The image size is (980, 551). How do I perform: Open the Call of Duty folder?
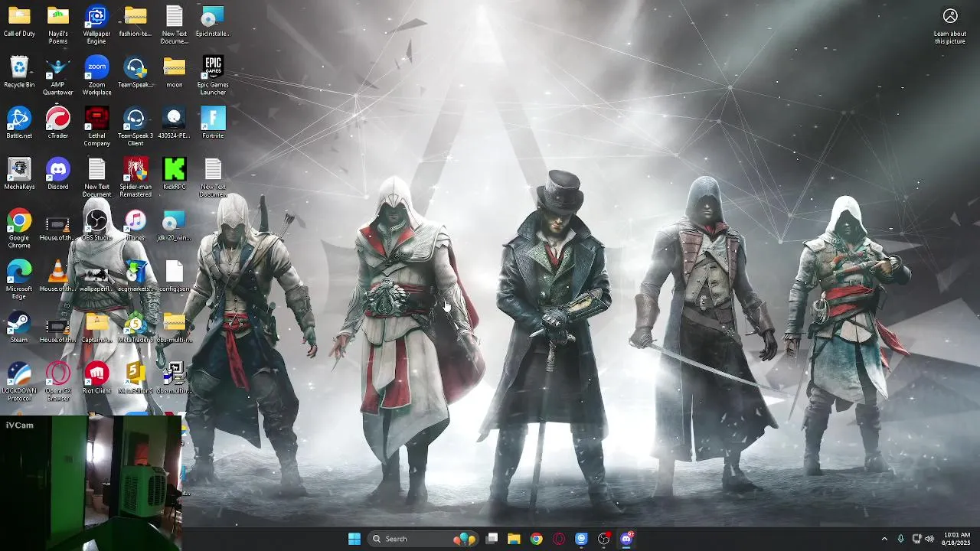[x=19, y=22]
